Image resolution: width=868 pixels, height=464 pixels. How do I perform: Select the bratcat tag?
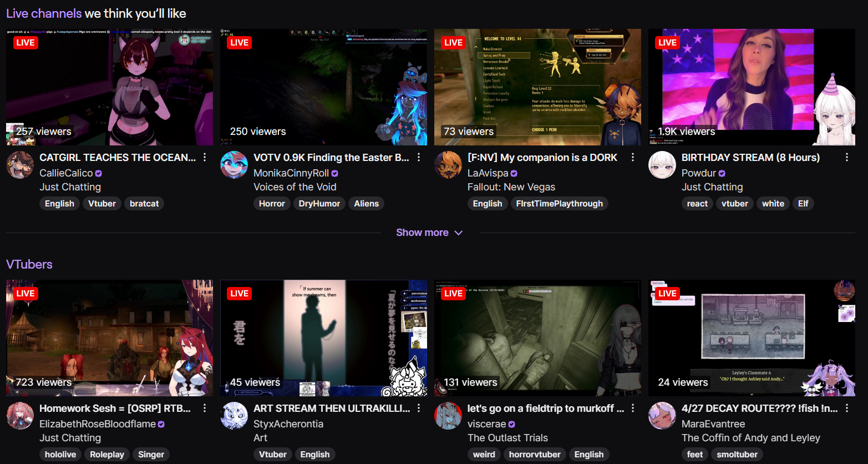coord(144,204)
